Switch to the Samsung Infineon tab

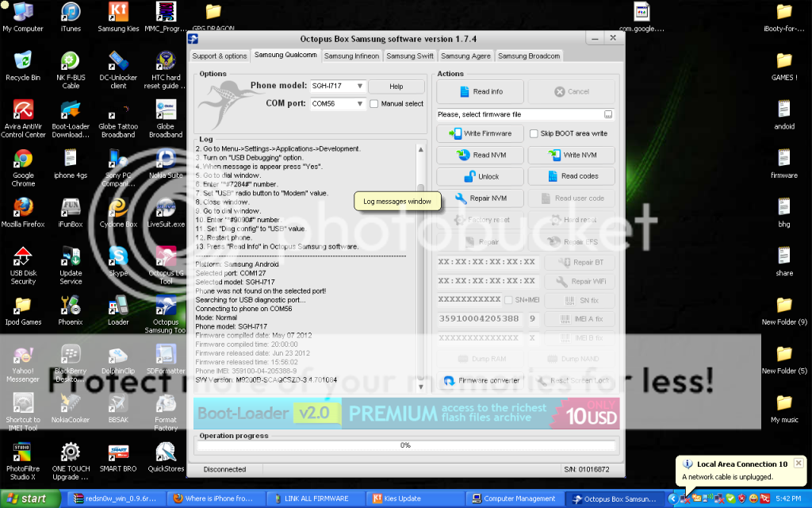coord(351,56)
